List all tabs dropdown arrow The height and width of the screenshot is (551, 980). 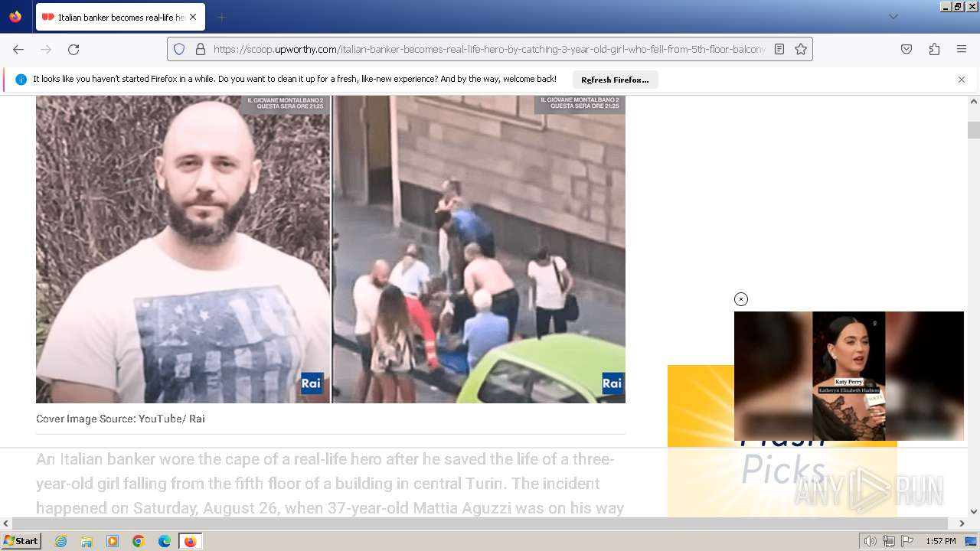pos(893,17)
